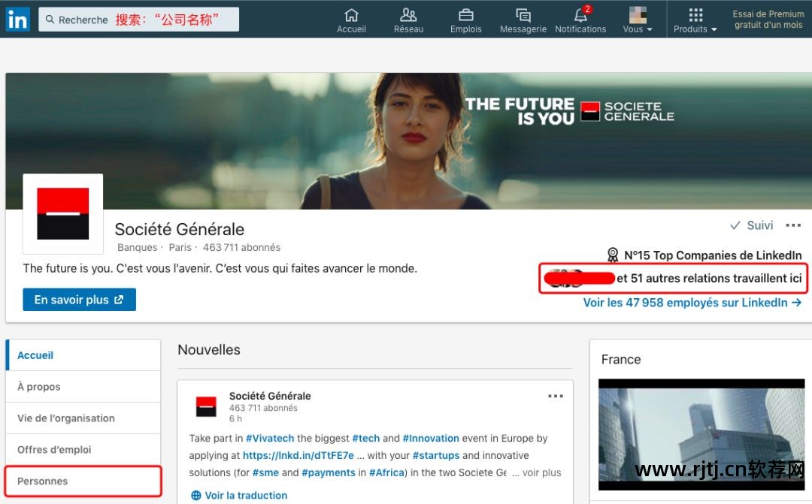
Task: Expand post with ... voir plus
Action: pyautogui.click(x=537, y=472)
